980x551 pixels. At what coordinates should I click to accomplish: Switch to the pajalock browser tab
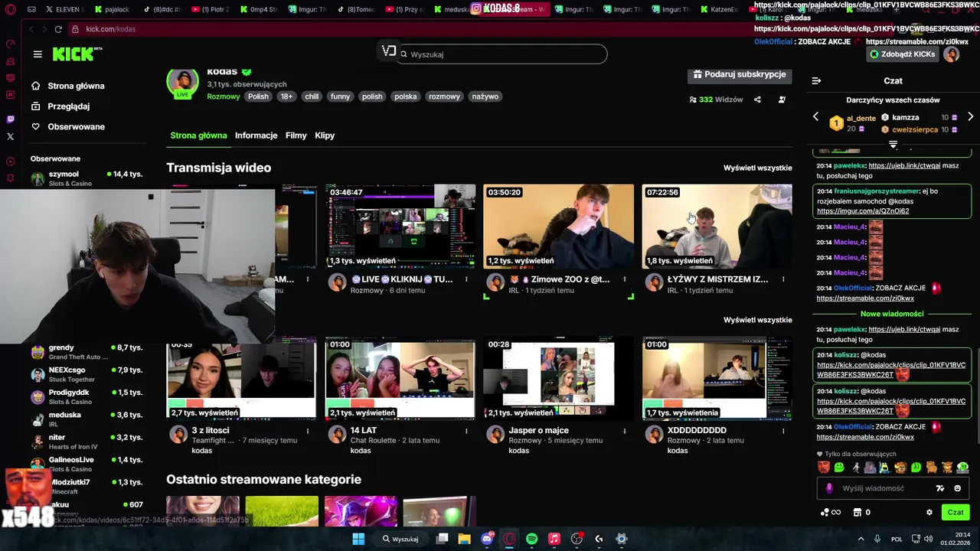coord(112,10)
